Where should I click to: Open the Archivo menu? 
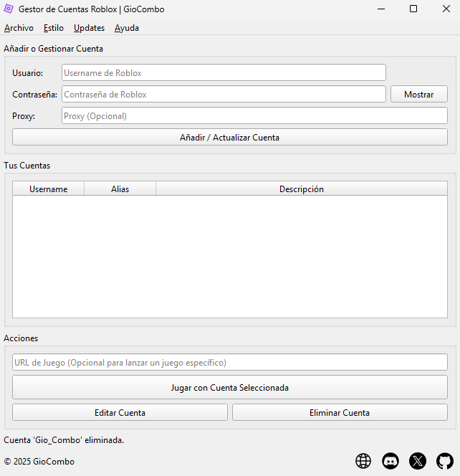pyautogui.click(x=19, y=28)
